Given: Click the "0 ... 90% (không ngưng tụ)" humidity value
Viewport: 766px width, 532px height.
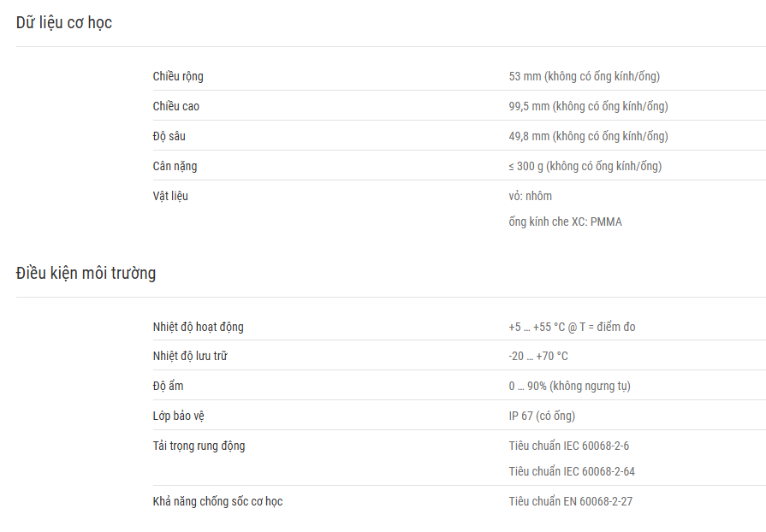Looking at the screenshot, I should click(x=570, y=386).
